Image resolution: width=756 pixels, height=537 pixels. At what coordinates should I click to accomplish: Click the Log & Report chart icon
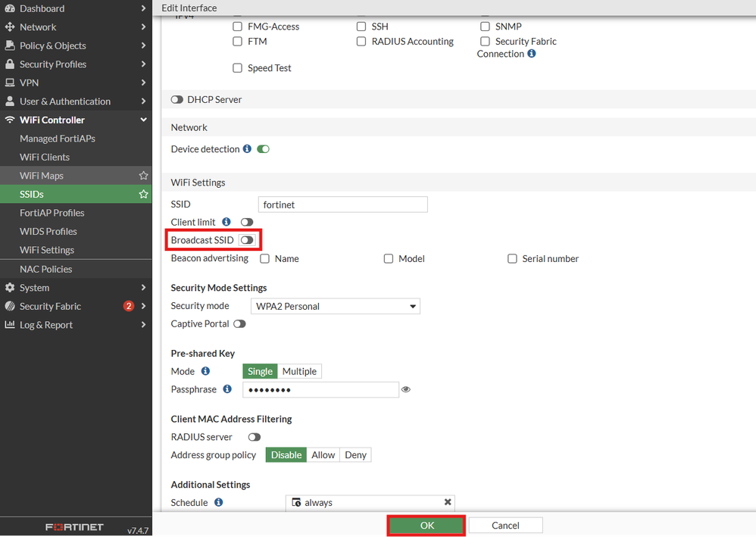pos(10,324)
